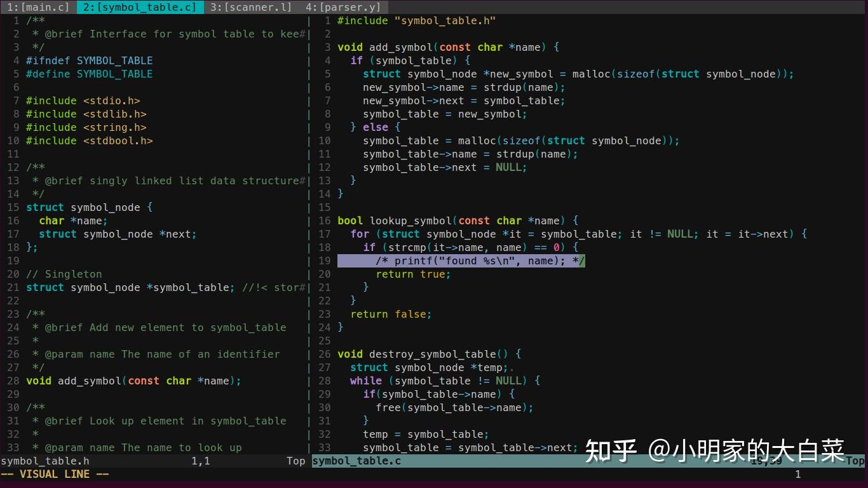This screenshot has width=868, height=488.
Task: Click the '#include "symbol_table.h"' line
Action: tap(417, 20)
